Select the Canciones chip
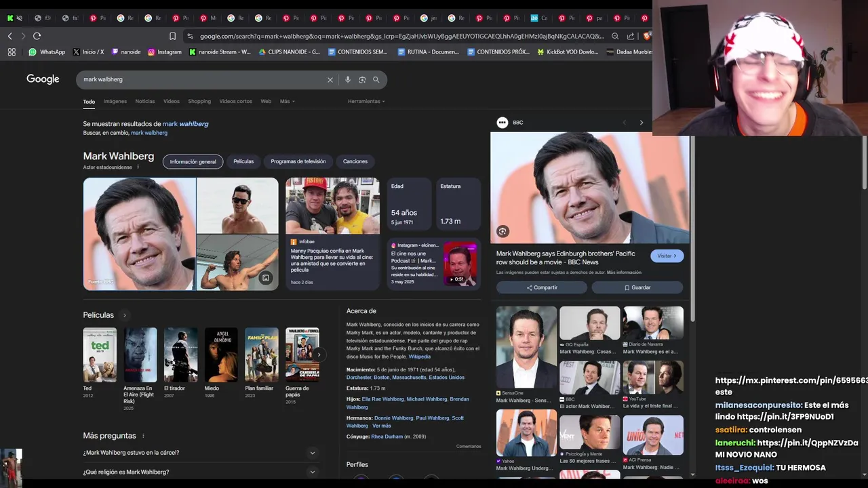Screen dimensions: 868x488 [x=355, y=161]
